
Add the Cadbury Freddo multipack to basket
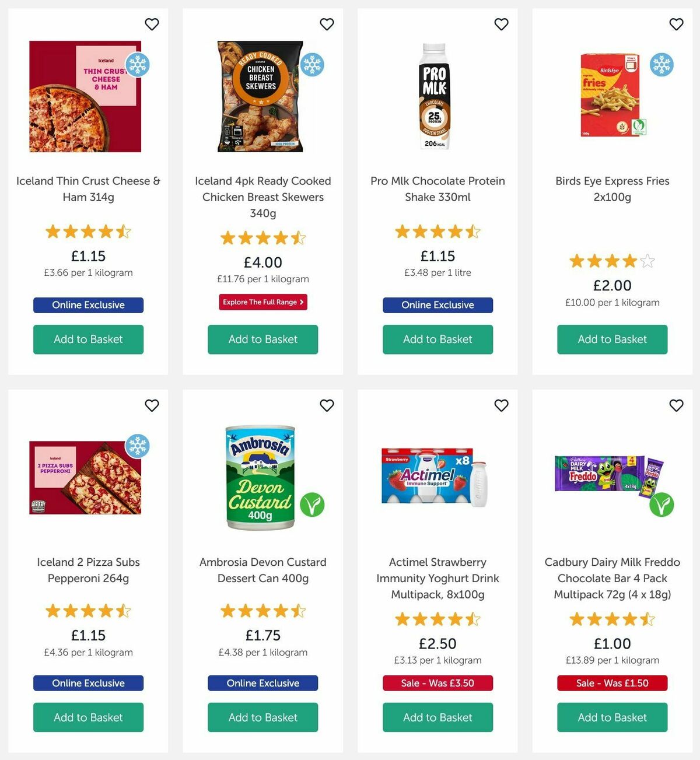[x=611, y=717]
